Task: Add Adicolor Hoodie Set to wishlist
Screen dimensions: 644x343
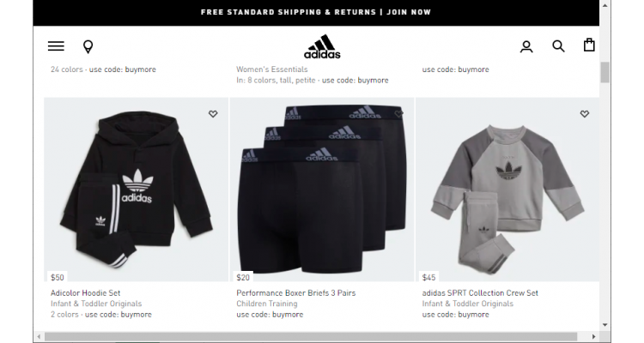Action: click(x=213, y=114)
